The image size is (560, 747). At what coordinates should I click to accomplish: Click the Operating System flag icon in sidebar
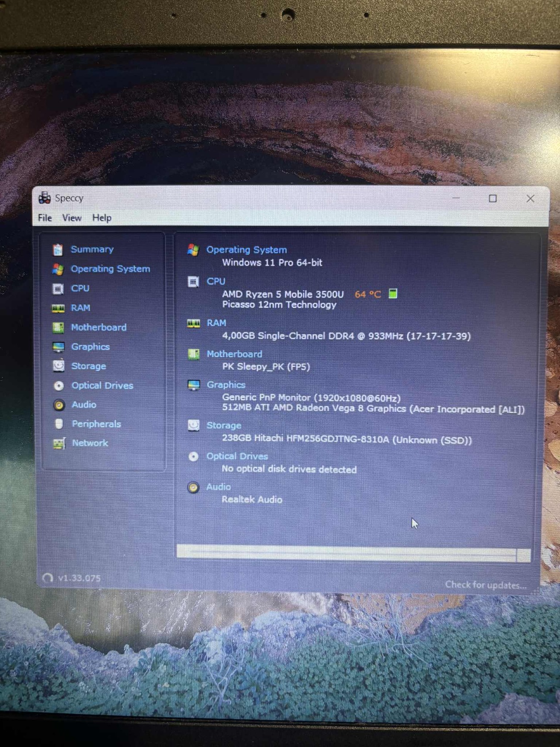[x=58, y=269]
